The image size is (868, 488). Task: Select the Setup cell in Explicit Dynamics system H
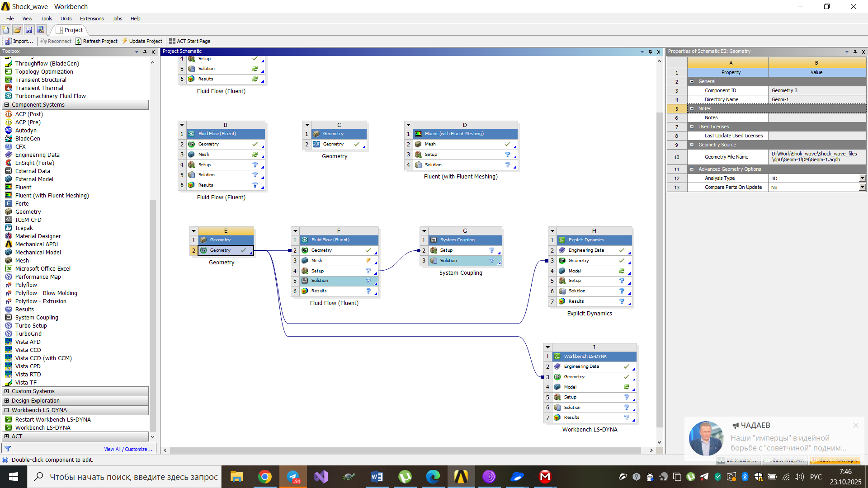tap(594, 281)
